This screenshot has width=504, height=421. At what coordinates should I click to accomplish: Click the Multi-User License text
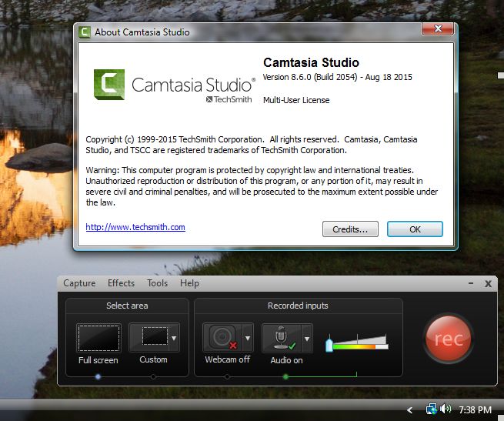tap(296, 100)
